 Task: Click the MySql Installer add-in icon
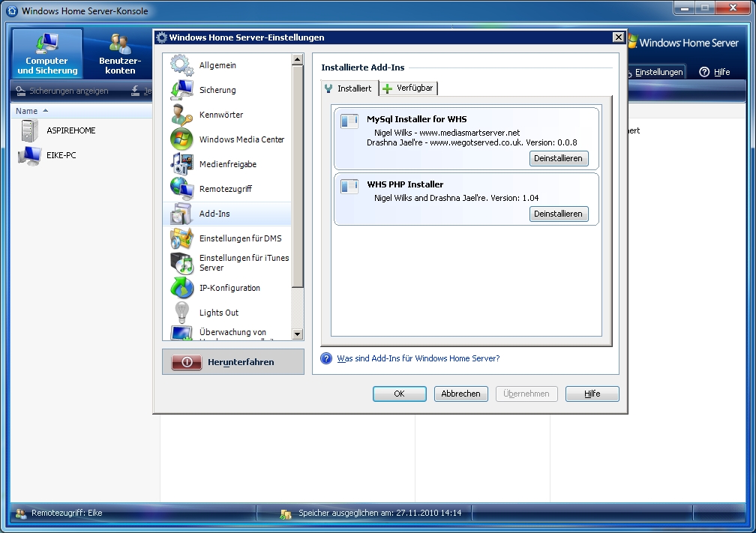349,121
